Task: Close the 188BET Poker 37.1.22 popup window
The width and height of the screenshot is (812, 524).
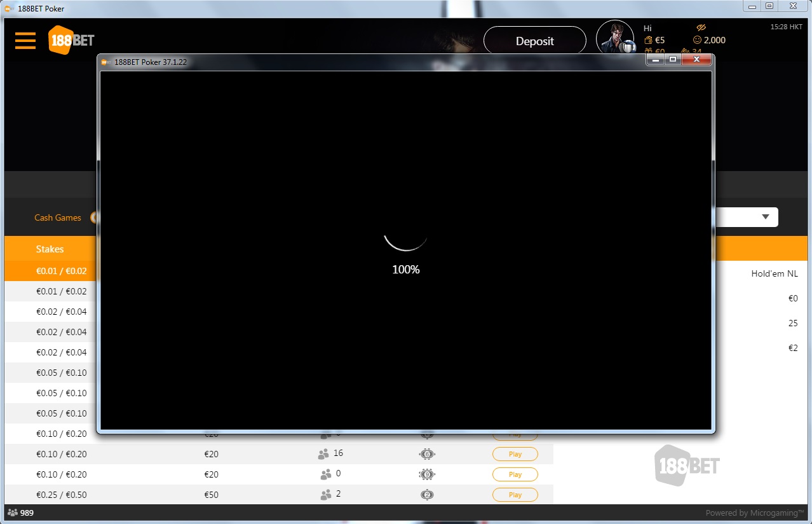Action: pyautogui.click(x=696, y=59)
